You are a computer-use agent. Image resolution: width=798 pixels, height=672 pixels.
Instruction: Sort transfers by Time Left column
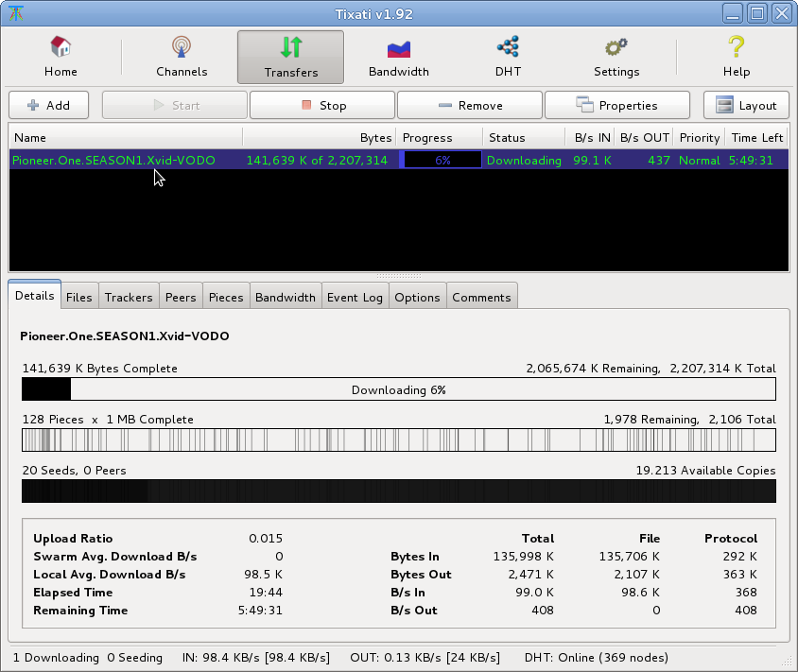click(756, 137)
